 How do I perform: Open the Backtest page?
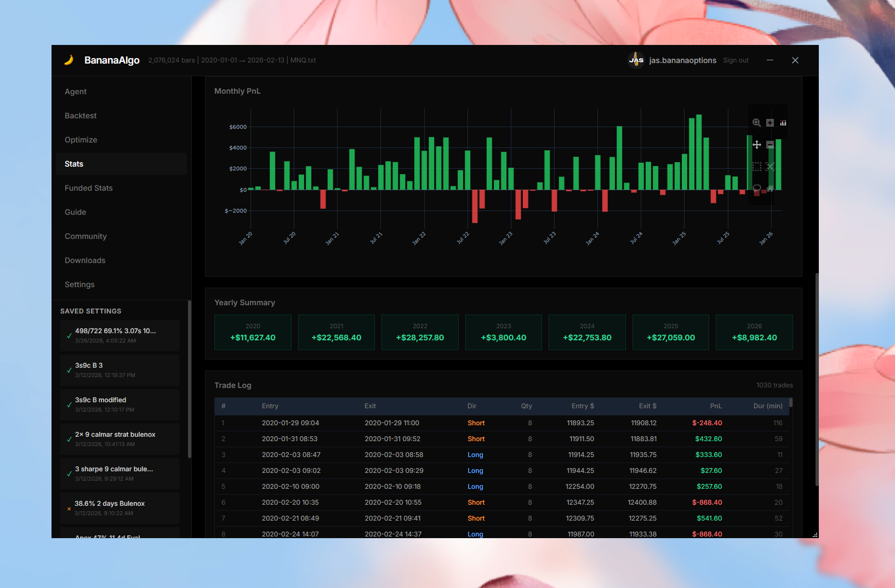coord(81,116)
